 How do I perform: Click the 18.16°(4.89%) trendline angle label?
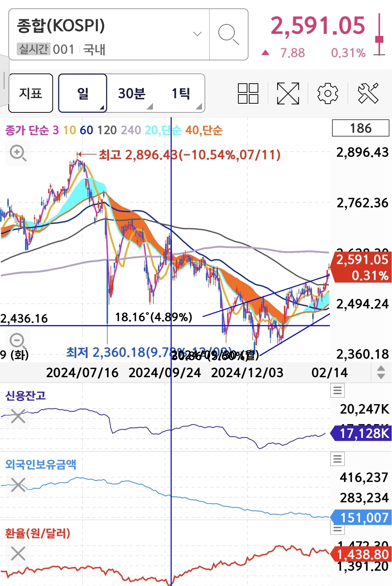[154, 317]
